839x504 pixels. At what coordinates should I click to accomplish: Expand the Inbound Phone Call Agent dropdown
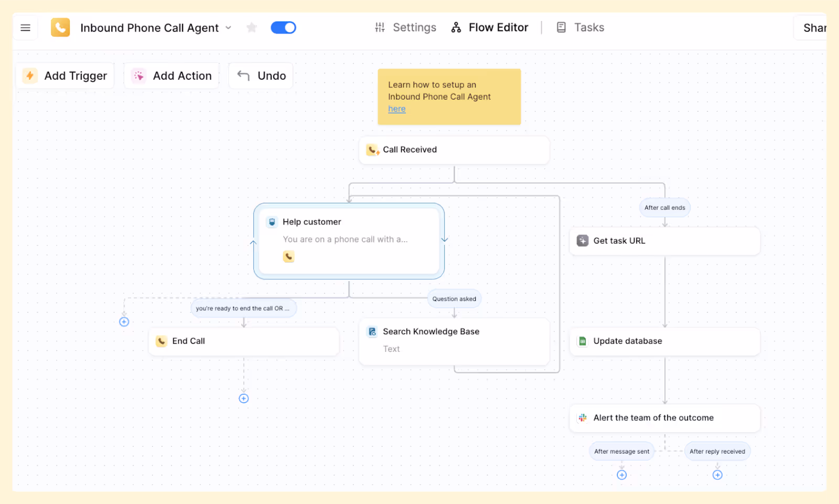(x=228, y=28)
